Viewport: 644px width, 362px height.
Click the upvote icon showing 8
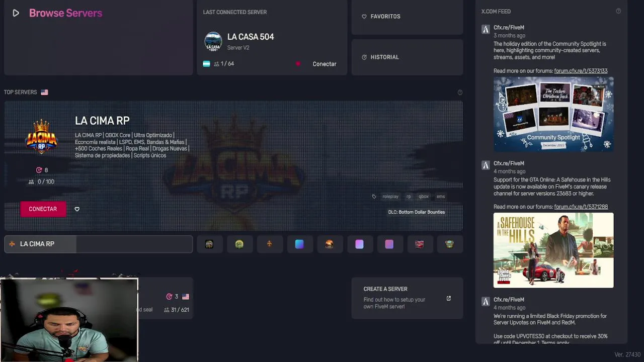click(x=39, y=170)
